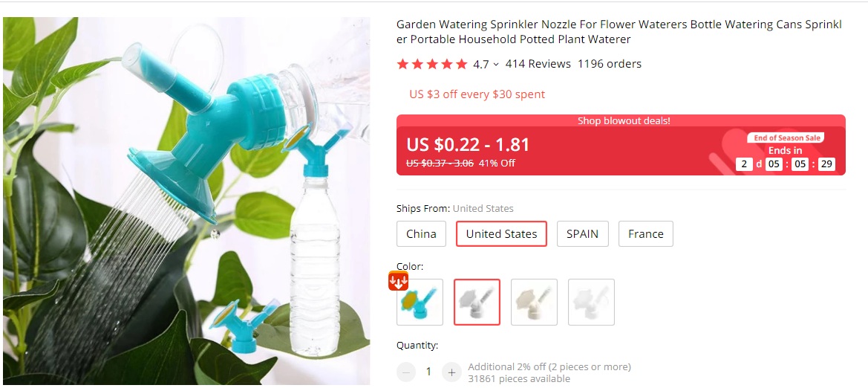
Task: Increase quantity with the plus button
Action: click(451, 372)
